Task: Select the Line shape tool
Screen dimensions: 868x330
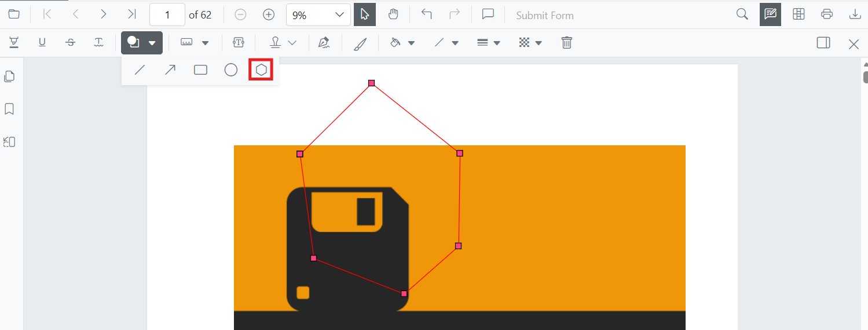Action: [140, 70]
